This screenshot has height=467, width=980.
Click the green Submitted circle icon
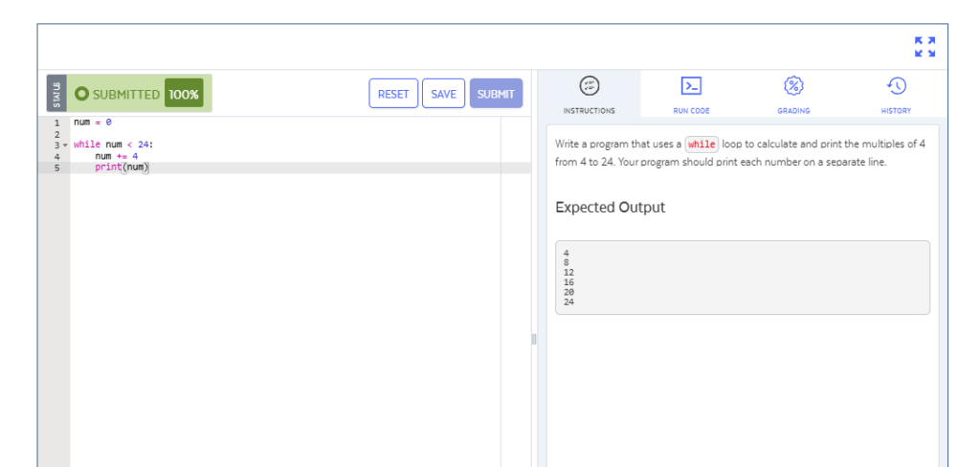(81, 94)
